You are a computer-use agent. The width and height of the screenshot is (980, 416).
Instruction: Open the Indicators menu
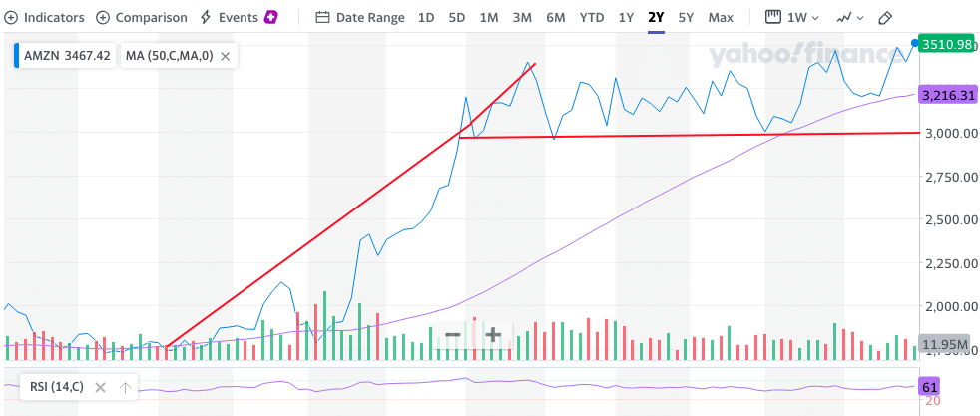[45, 18]
